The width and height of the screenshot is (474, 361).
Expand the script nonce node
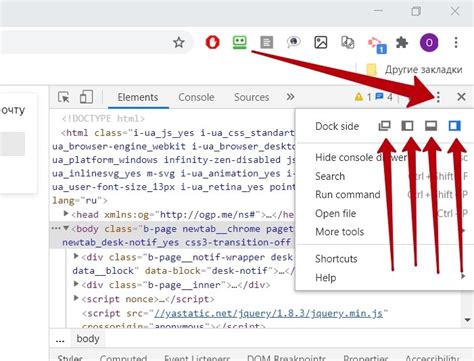pyautogui.click(x=76, y=298)
